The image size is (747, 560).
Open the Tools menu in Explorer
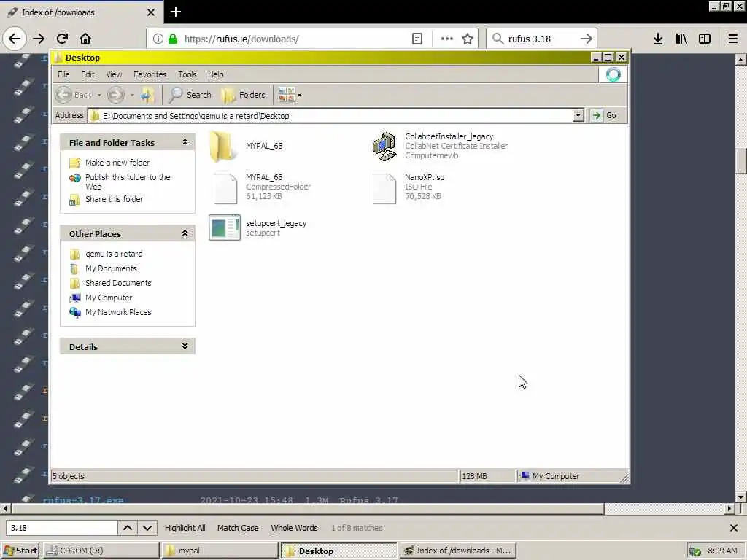(x=187, y=74)
